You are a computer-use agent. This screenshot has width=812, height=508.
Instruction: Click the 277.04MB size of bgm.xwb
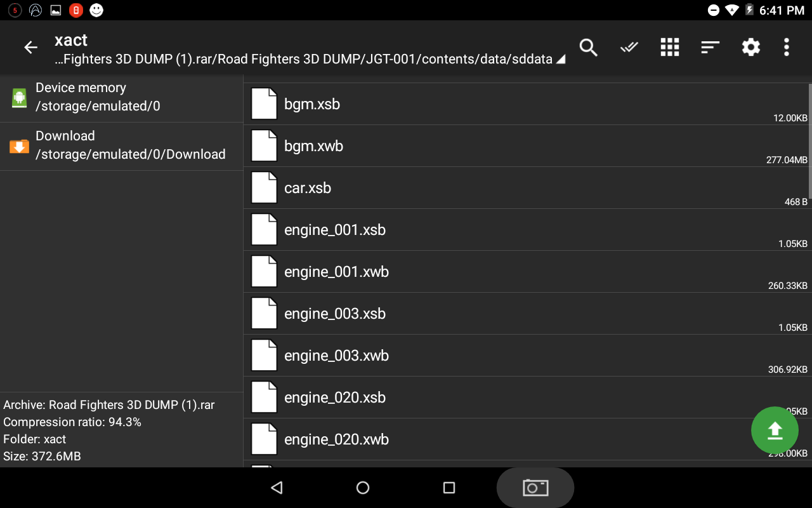[787, 160]
